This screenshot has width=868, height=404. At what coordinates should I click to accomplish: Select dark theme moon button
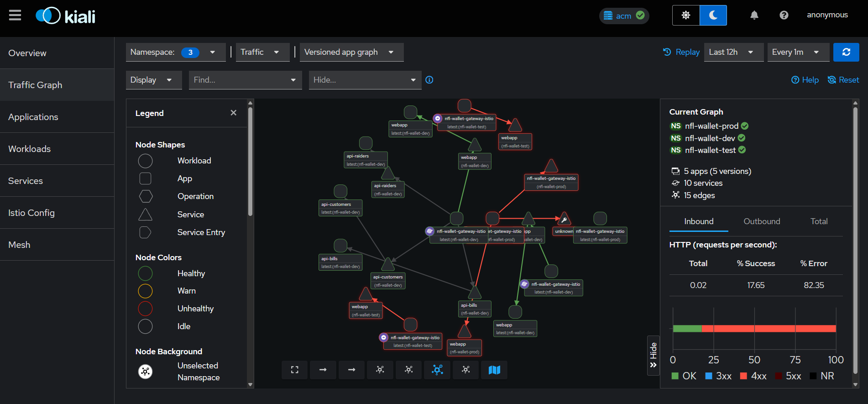(x=713, y=16)
